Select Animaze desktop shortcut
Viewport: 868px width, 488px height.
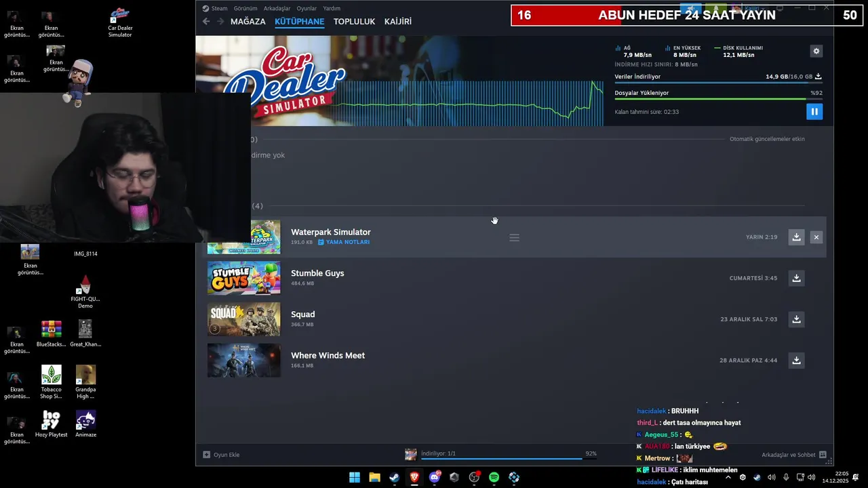[x=85, y=424]
